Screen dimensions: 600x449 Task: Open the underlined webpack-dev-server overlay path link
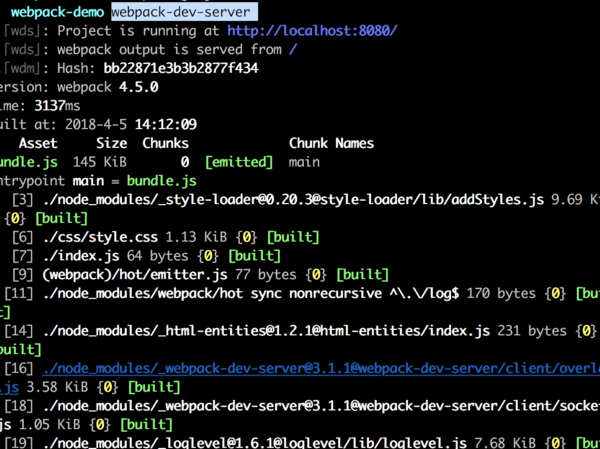pyautogui.click(x=321, y=368)
